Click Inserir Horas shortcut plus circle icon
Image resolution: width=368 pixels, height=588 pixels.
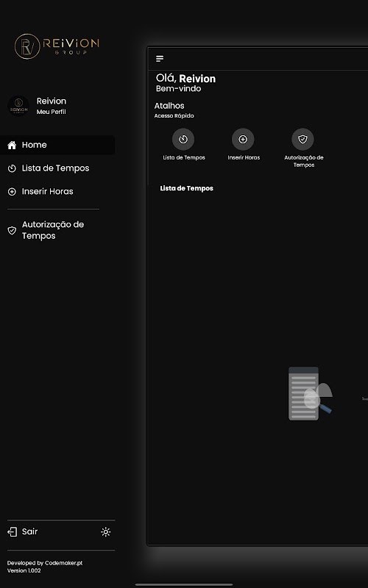(x=243, y=140)
